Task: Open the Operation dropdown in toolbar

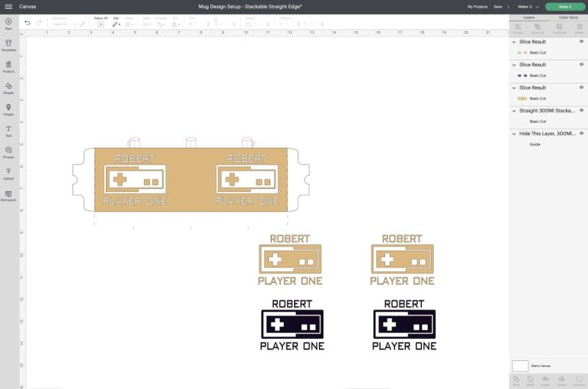Action: coord(64,24)
